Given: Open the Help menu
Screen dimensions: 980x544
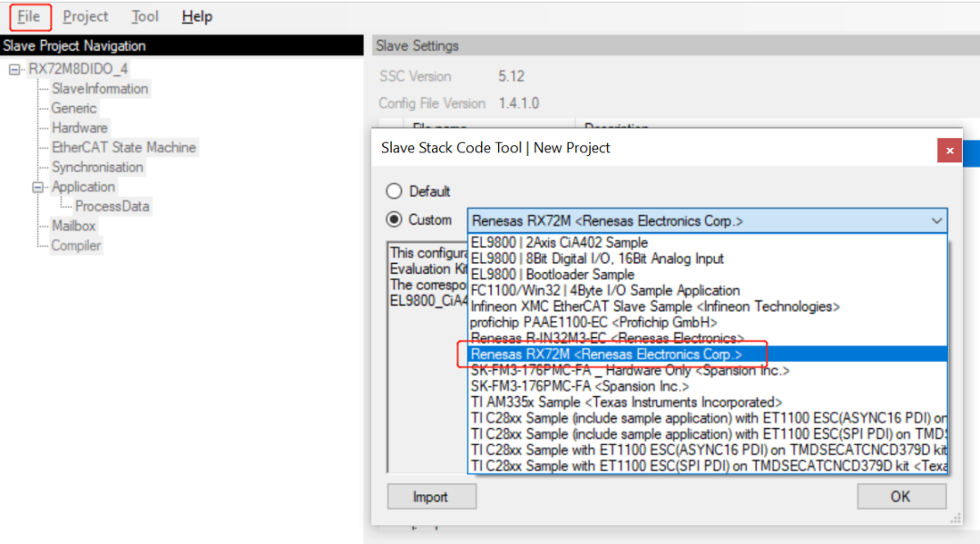Looking at the screenshot, I should [x=197, y=15].
